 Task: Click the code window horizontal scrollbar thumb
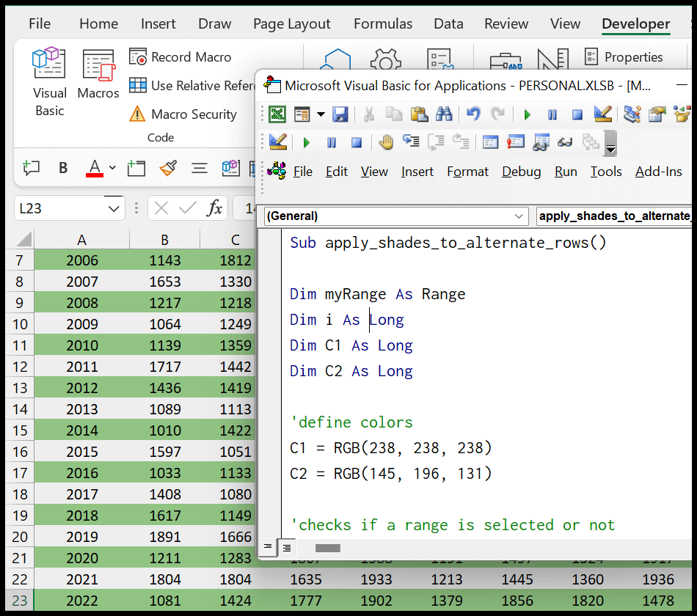pyautogui.click(x=328, y=548)
